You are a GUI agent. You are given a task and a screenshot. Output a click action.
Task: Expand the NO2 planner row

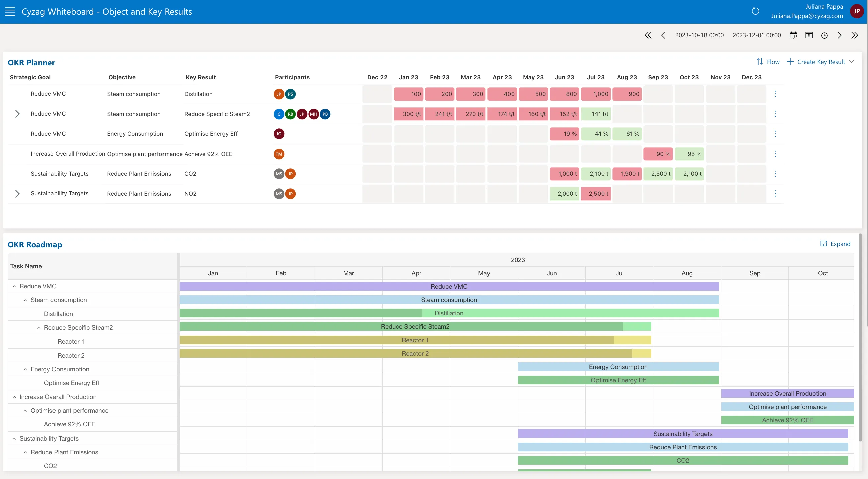[17, 193]
